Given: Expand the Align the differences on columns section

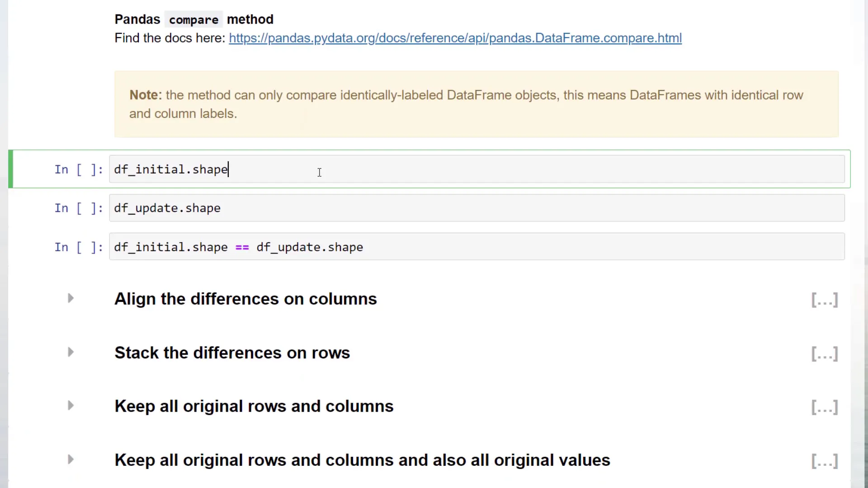Looking at the screenshot, I should 70,298.
